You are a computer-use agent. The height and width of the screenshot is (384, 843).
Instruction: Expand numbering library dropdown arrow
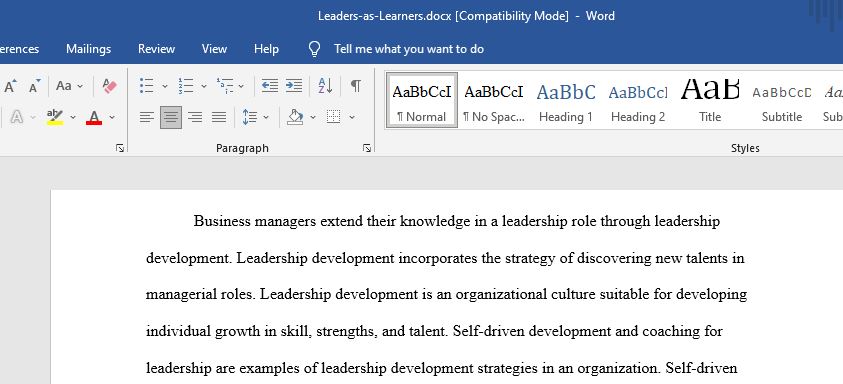pyautogui.click(x=204, y=86)
